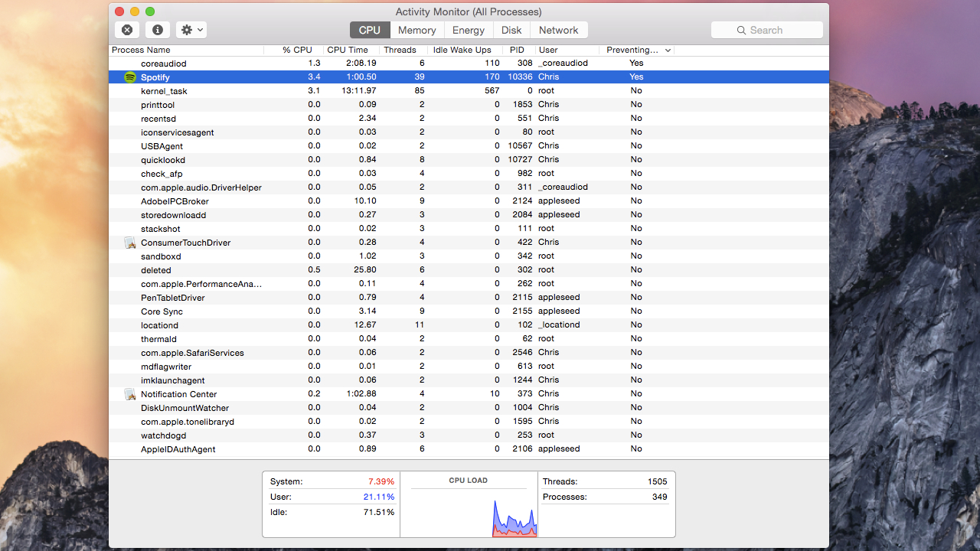Select the PenTabletDriver process
980x551 pixels.
(173, 298)
